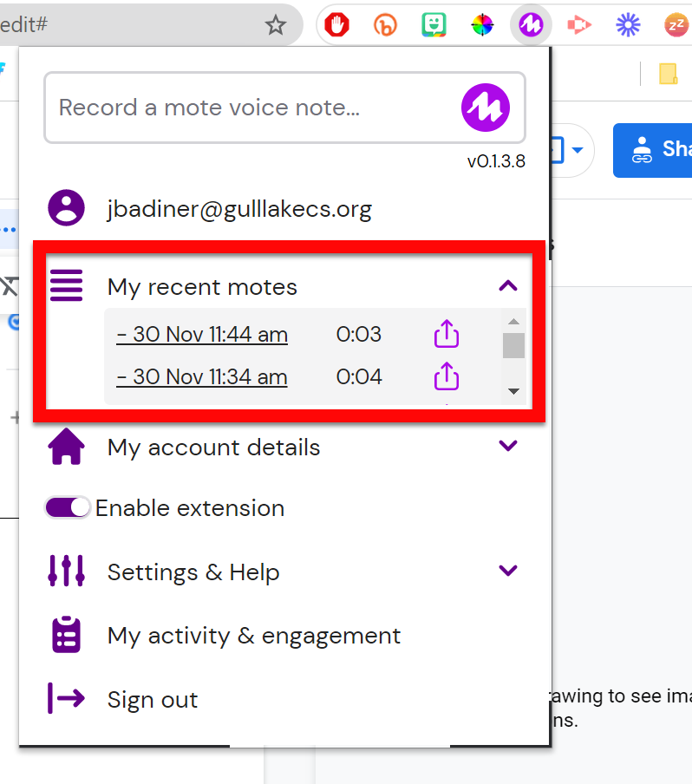Screen dimensions: 692x784
Task: Open the 30 Nov 11:44 am mote
Action: pyautogui.click(x=202, y=335)
